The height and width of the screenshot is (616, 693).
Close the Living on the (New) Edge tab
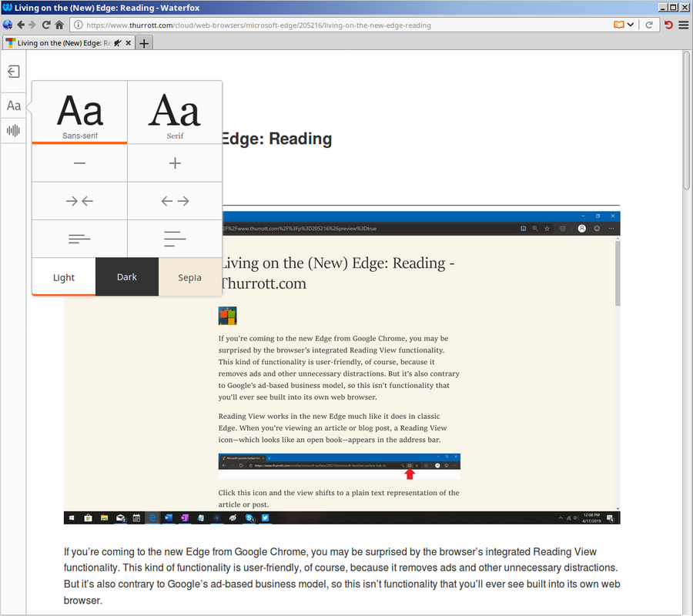pos(128,43)
